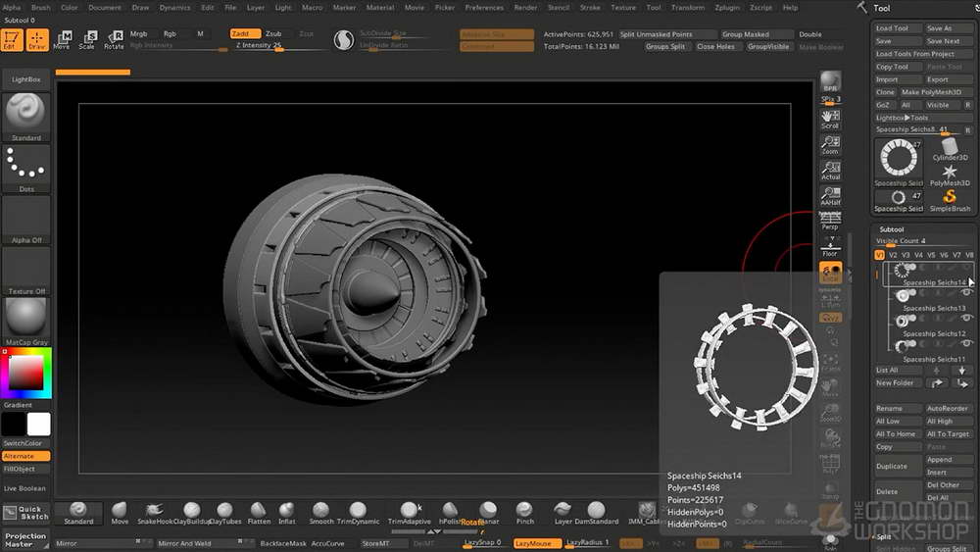Open the Standard brush selector thumbnail
This screenshot has height=552, width=980.
[26, 117]
